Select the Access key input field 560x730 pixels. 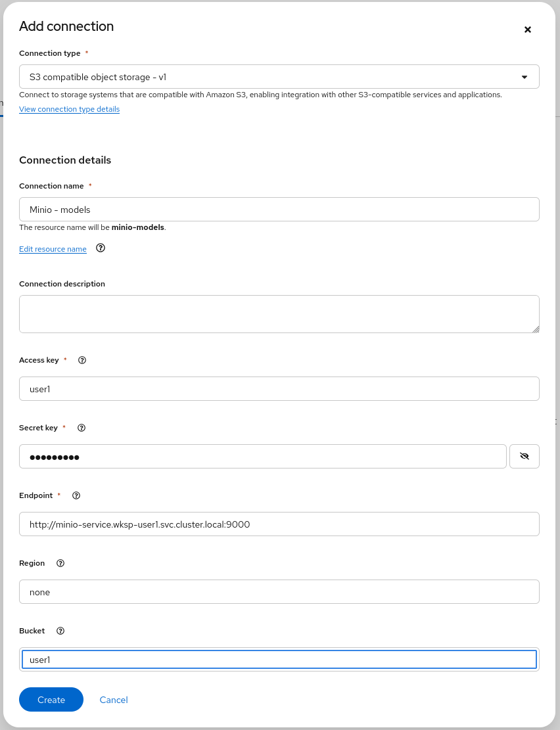(279, 389)
